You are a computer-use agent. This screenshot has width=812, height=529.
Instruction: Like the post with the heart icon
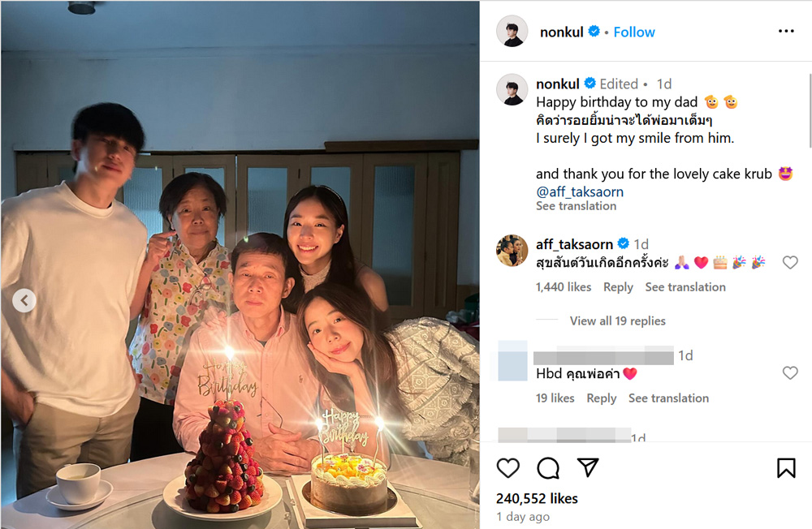pos(508,468)
